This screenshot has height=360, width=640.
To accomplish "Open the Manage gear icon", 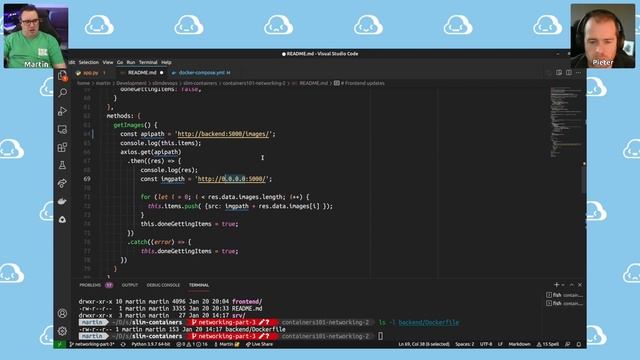I will [62, 331].
